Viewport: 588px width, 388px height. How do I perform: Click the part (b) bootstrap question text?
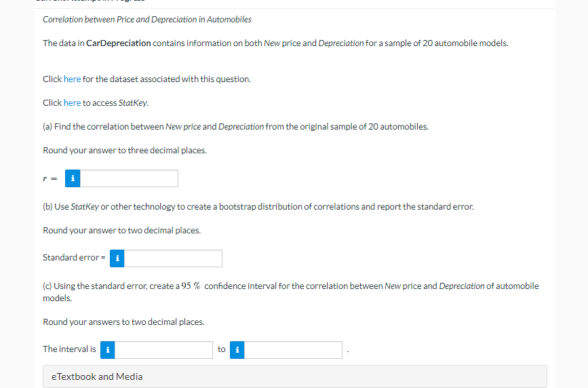258,207
